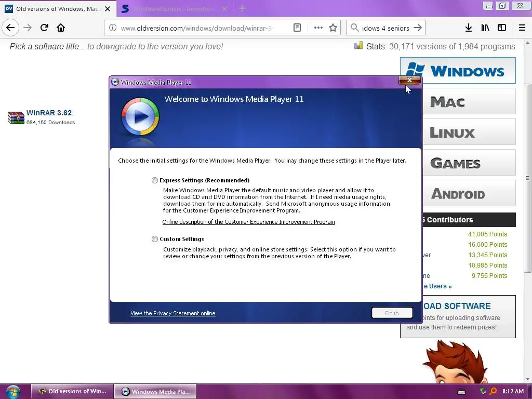This screenshot has height=399, width=532.
Task: Click the on-screen keyboard tray icon
Action: pos(461,392)
